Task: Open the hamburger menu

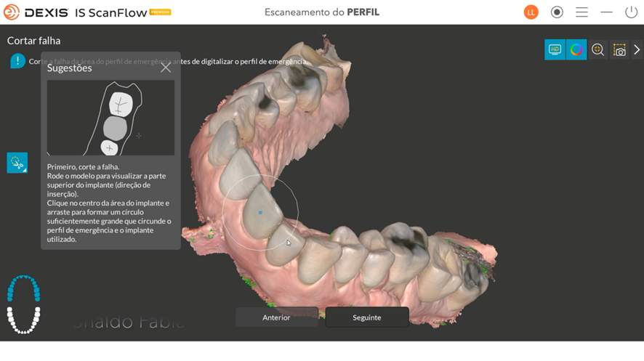Action: coord(581,12)
